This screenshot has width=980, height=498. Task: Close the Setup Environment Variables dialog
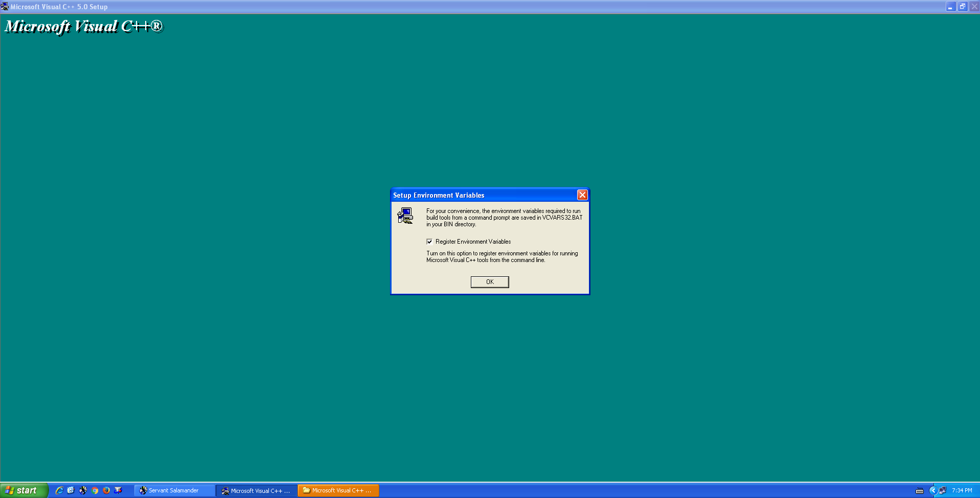click(582, 195)
